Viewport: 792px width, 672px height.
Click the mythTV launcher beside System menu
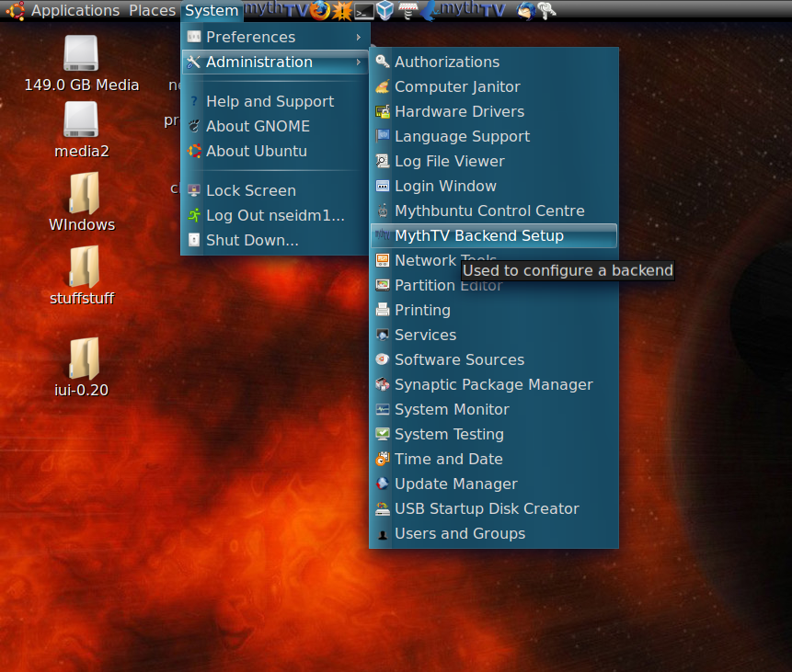pyautogui.click(x=276, y=9)
